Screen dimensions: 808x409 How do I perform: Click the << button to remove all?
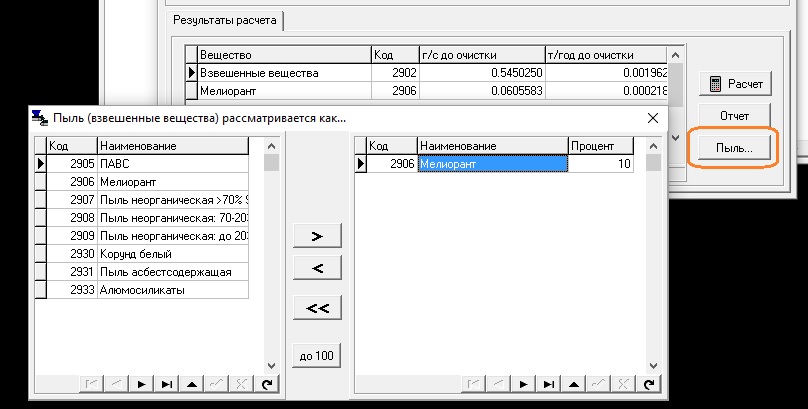[317, 308]
